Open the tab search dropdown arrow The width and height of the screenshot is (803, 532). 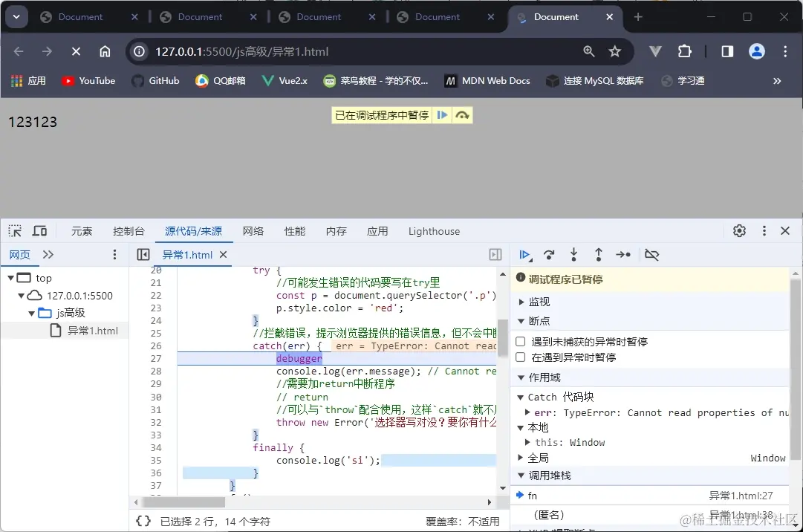[16, 17]
